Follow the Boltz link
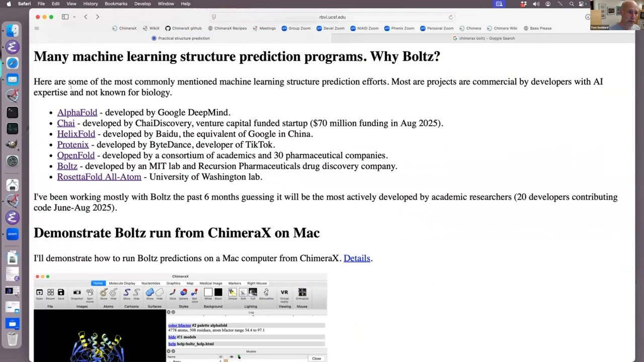 (67, 166)
